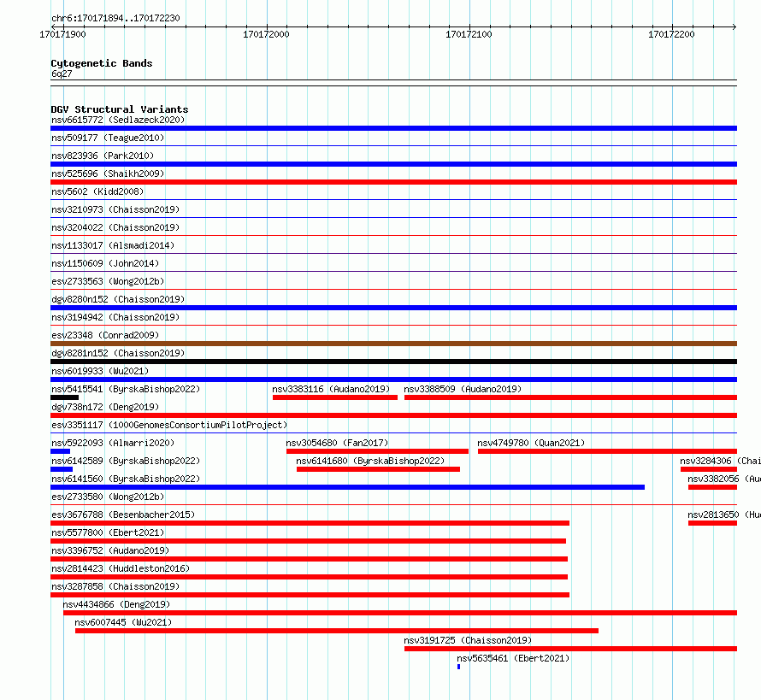Open nsv1133017 (Alsmadi2014) variant
This screenshot has width=761, height=700.
pyautogui.click(x=113, y=245)
